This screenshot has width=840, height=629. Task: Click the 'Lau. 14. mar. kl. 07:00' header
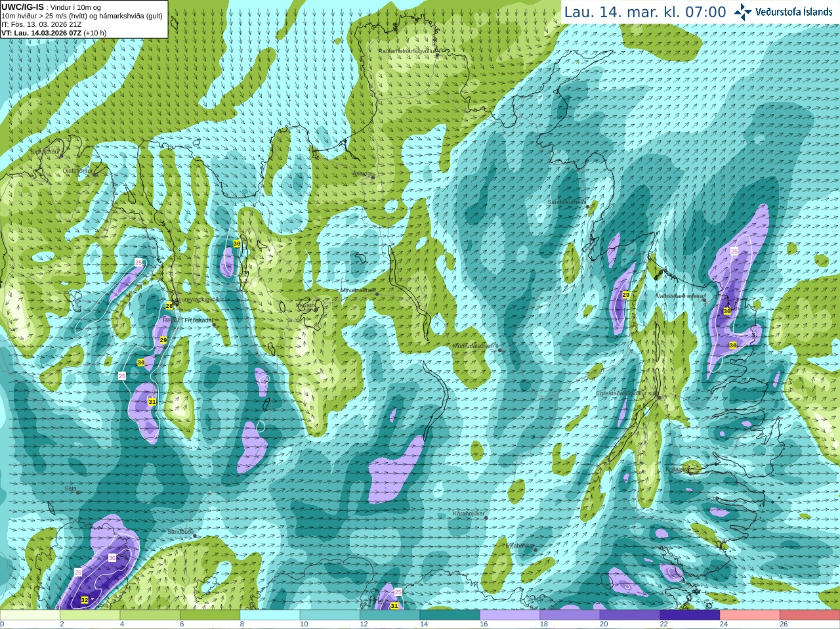click(x=645, y=12)
